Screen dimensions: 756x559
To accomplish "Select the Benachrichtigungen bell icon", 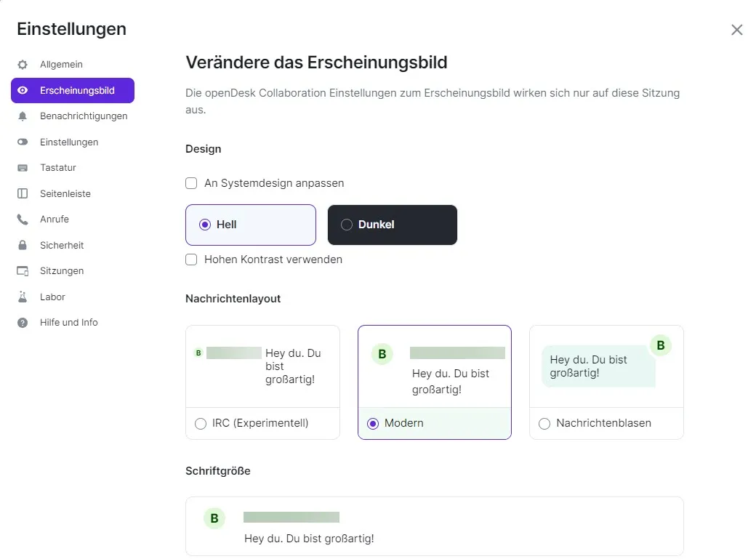I will tap(23, 116).
